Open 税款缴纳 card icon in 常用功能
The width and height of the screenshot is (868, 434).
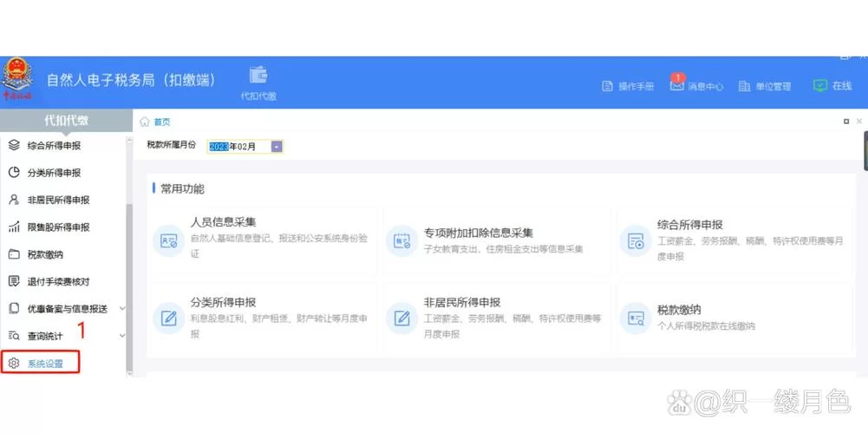[x=635, y=319]
